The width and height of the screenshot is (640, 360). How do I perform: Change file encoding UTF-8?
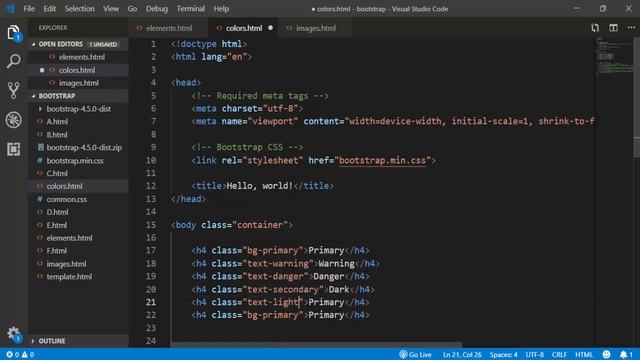click(534, 354)
